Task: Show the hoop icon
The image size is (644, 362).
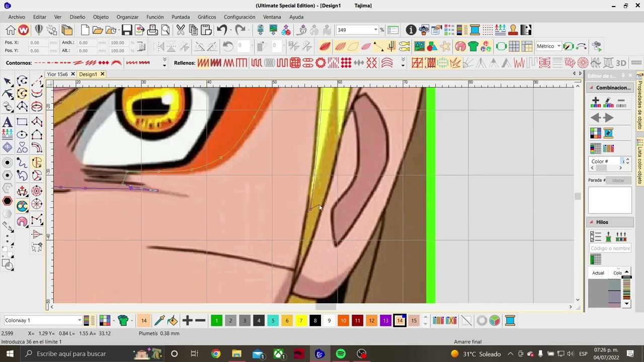Action: pos(501,46)
